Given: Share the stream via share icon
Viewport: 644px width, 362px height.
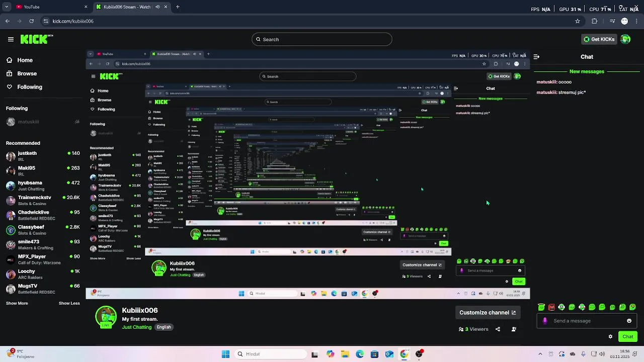Looking at the screenshot, I should point(498,329).
